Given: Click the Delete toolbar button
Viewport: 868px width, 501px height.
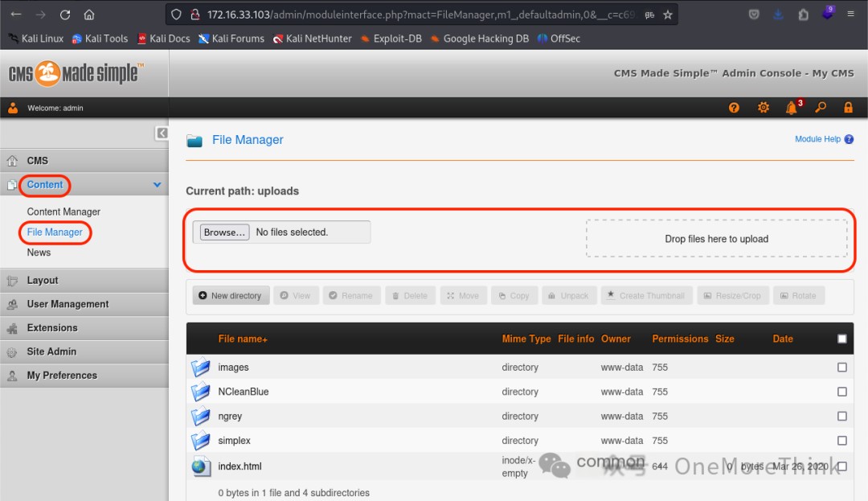Looking at the screenshot, I should 410,296.
